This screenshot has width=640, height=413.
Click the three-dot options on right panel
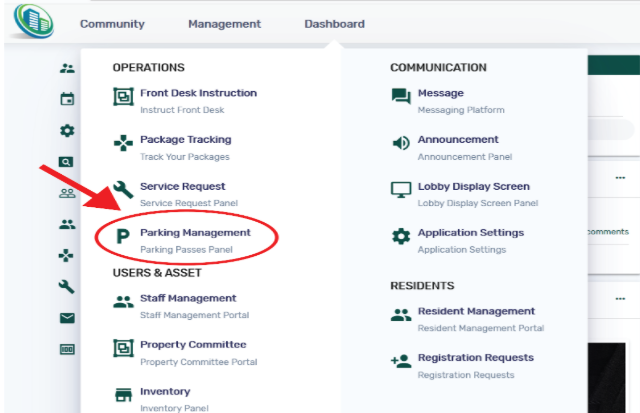click(x=618, y=177)
